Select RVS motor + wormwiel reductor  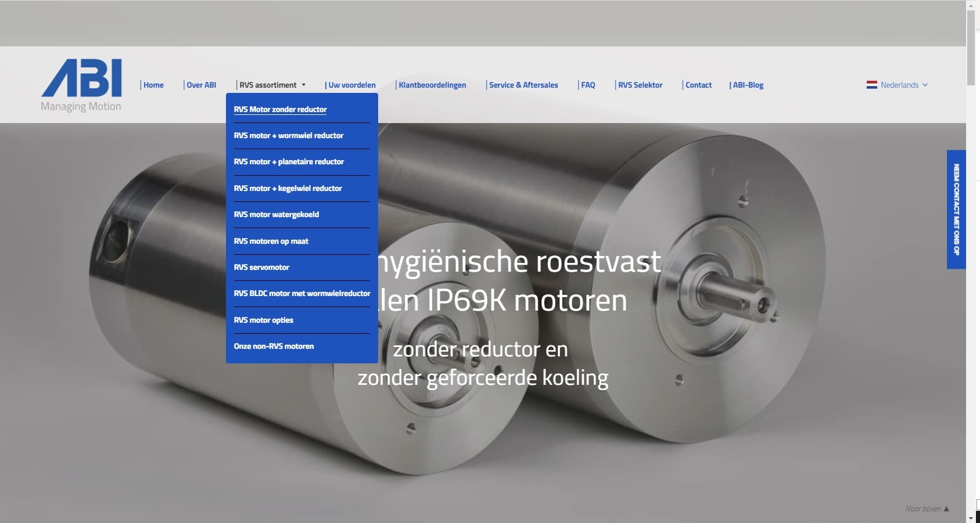[x=288, y=135]
